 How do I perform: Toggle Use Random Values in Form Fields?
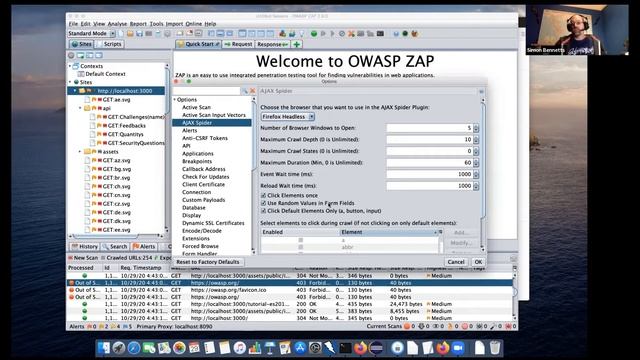point(263,203)
